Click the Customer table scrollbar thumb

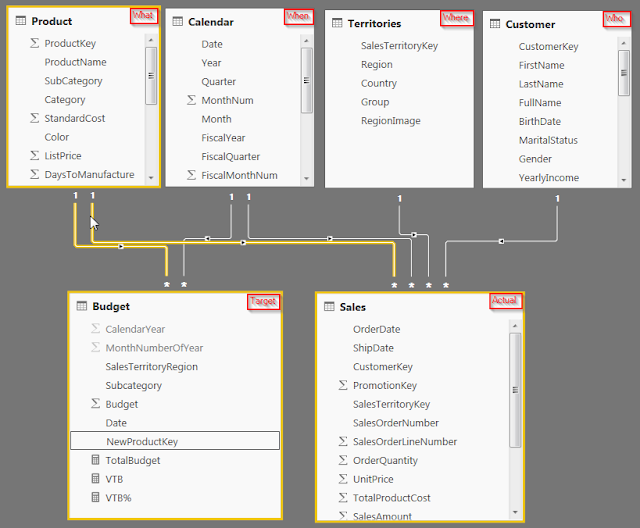pyautogui.click(x=624, y=73)
